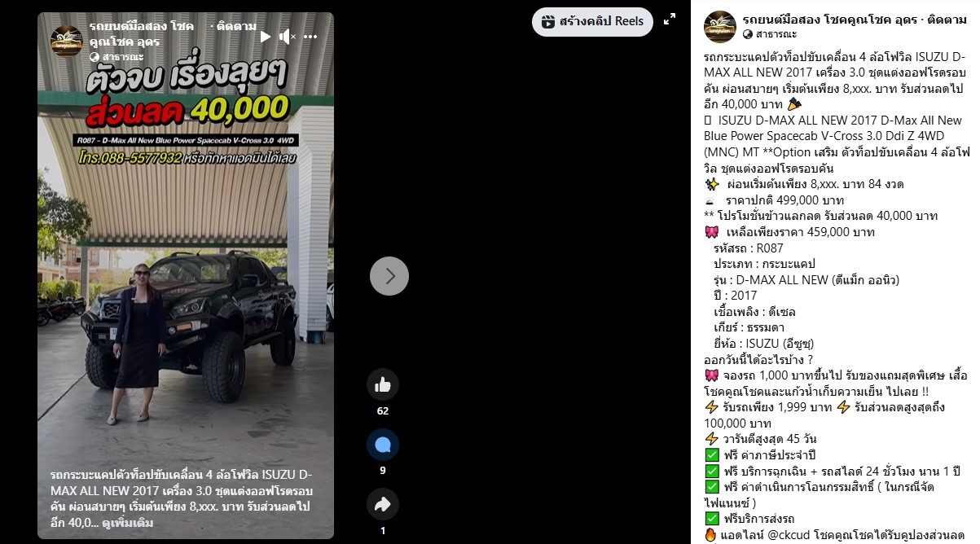Unmute the reel's muted speaker icon
This screenshot has height=544, width=980.
pos(286,37)
